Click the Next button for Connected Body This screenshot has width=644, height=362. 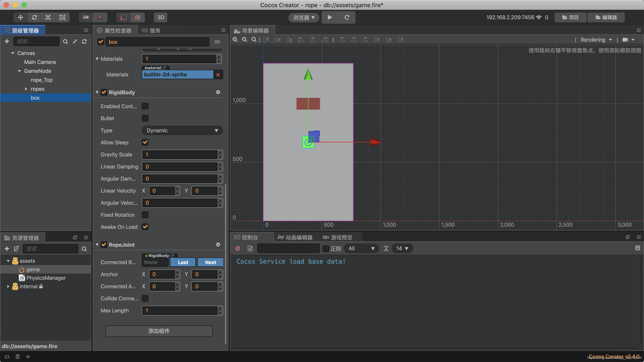pyautogui.click(x=210, y=262)
